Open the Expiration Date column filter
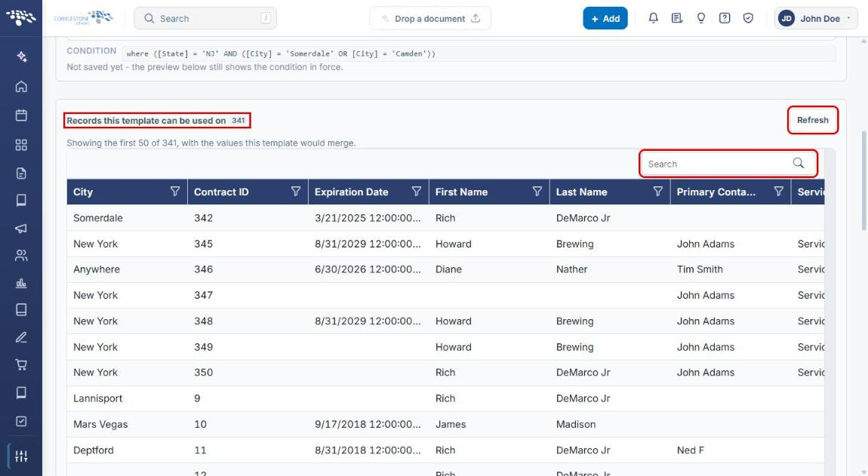Screen dimensions: 868x476 [417, 192]
